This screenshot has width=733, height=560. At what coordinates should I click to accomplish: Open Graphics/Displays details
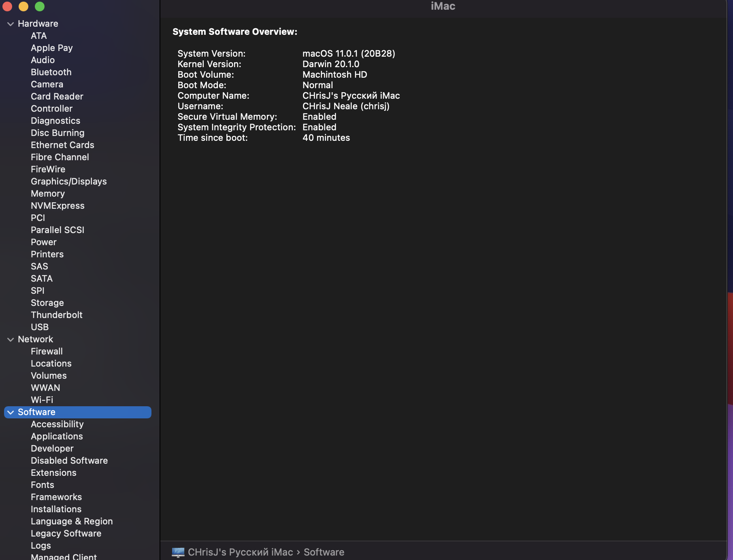point(69,182)
